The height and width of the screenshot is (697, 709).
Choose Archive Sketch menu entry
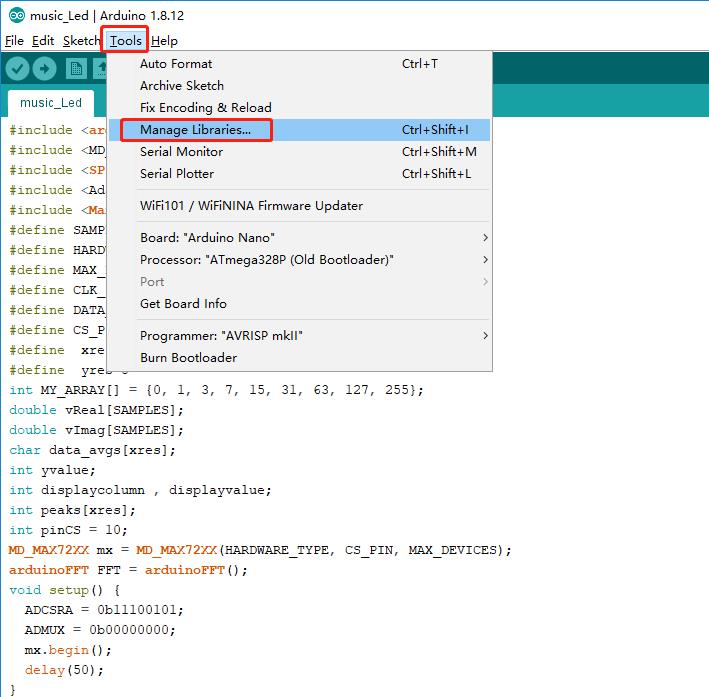[x=182, y=86]
